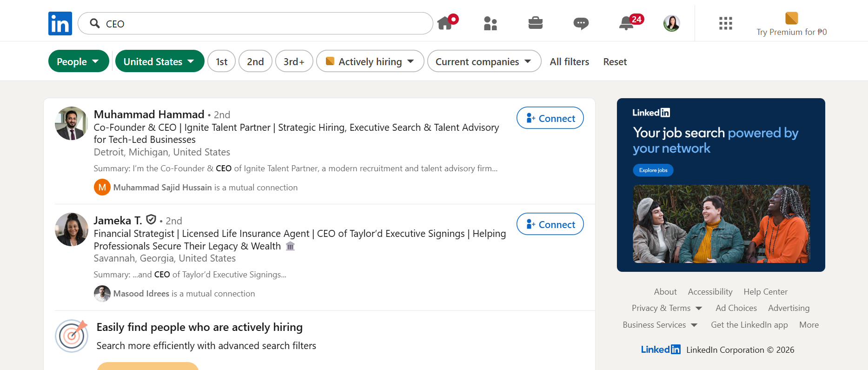
Task: Click the LinkedIn Corporation © 2026 text
Action: (740, 350)
